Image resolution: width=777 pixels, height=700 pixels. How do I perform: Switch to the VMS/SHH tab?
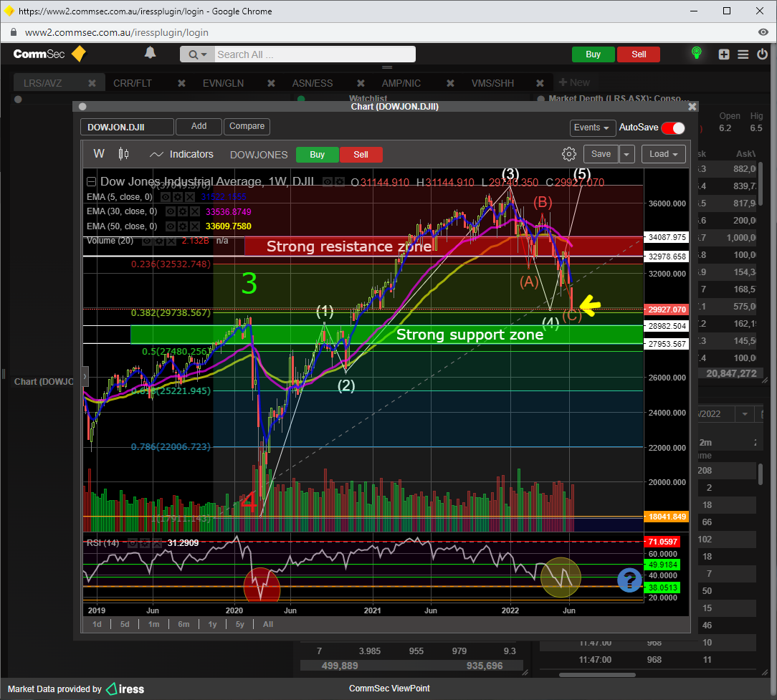492,83
